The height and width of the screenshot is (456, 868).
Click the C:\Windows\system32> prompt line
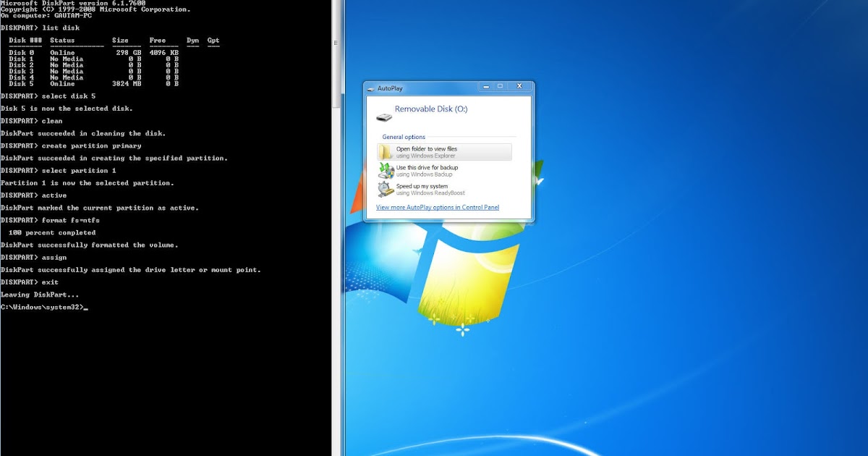pyautogui.click(x=43, y=307)
